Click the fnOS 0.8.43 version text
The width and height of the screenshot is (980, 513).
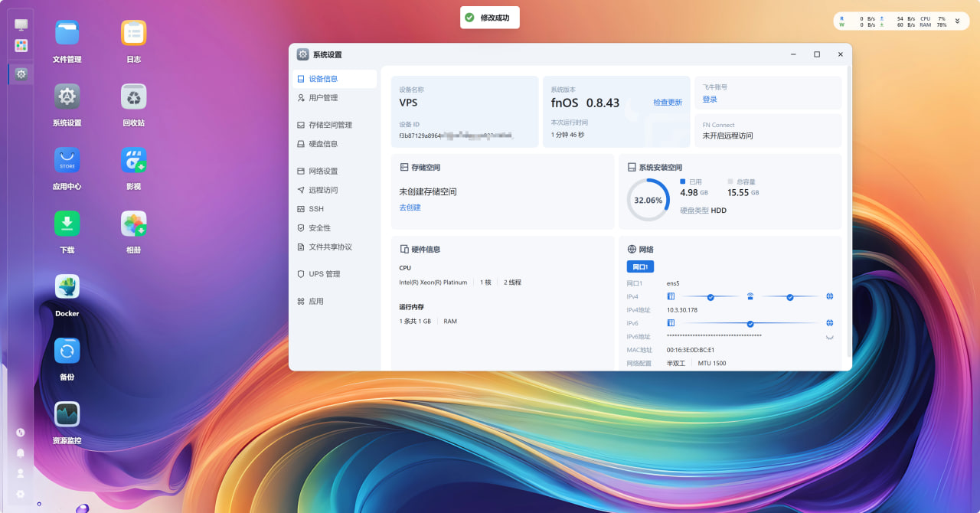[x=585, y=103]
